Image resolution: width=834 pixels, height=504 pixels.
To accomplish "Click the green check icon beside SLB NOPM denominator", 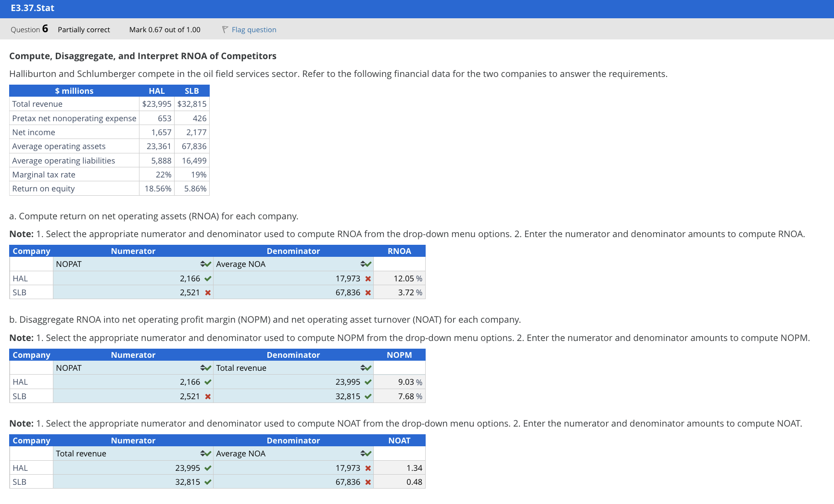I will coord(368,396).
